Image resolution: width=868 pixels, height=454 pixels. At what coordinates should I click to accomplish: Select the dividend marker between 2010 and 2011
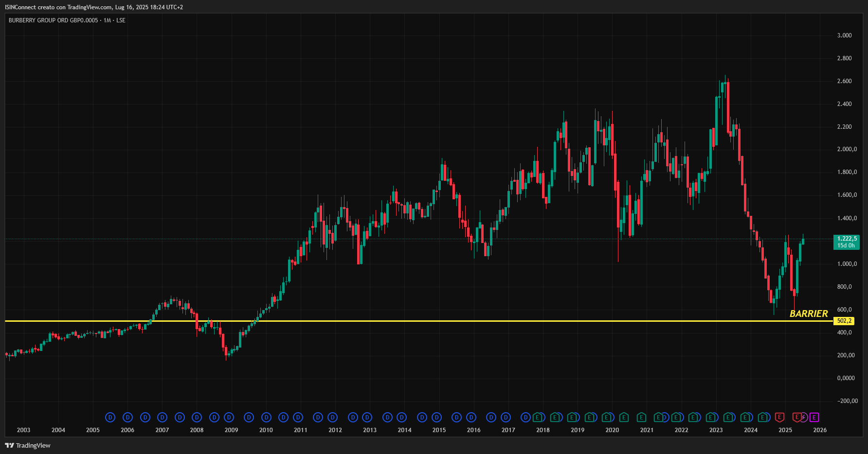(283, 417)
